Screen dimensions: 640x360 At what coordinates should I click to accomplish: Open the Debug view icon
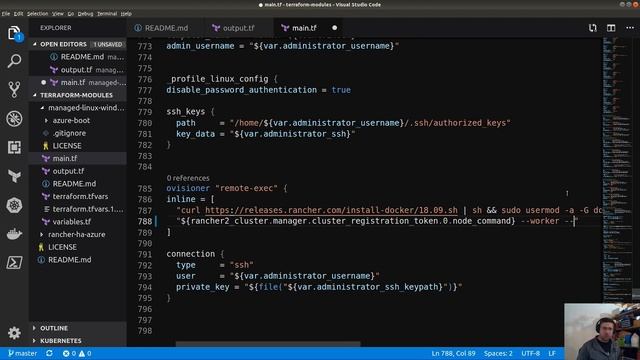14,118
